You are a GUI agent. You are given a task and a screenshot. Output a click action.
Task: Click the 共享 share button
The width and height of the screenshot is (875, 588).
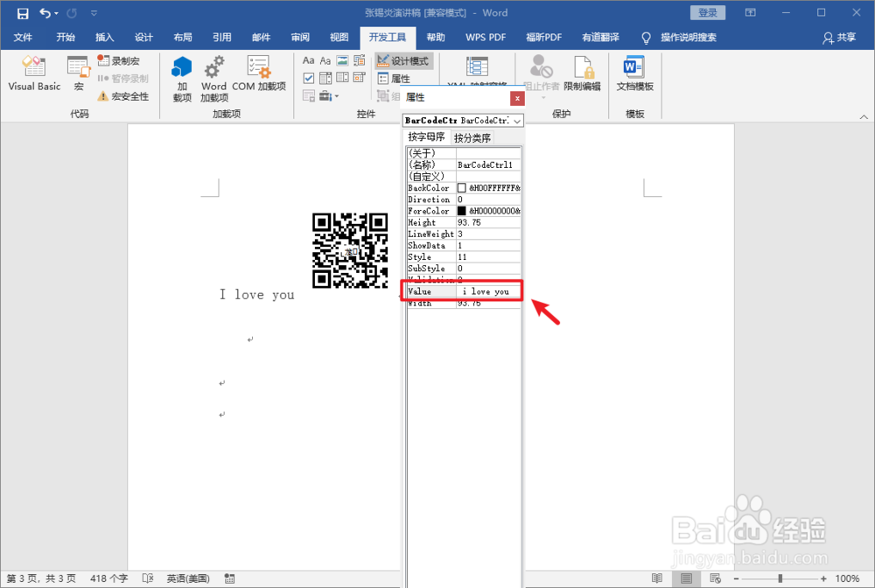pyautogui.click(x=839, y=38)
